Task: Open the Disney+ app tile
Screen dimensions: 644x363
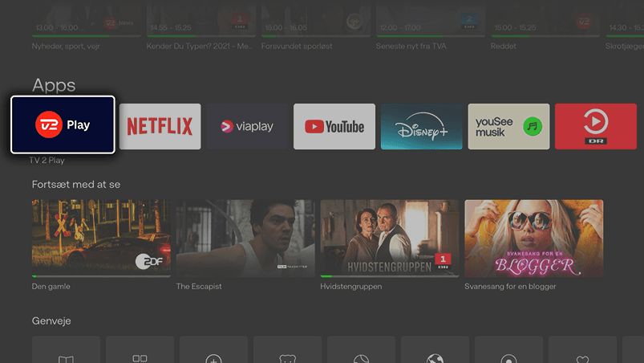Action: point(421,126)
